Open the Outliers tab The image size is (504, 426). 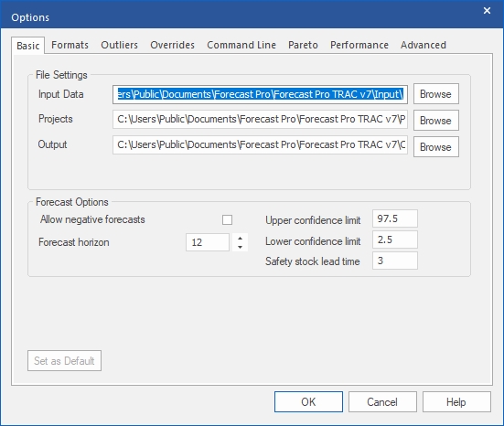point(119,45)
